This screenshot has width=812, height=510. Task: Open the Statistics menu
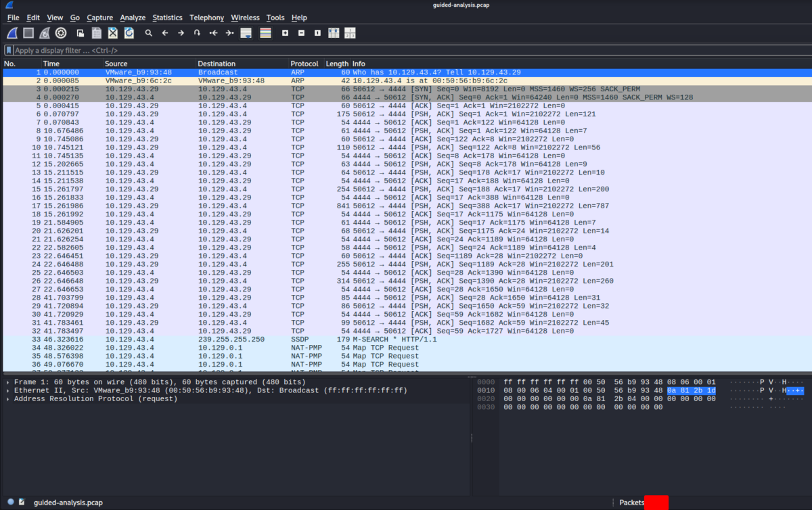point(167,18)
